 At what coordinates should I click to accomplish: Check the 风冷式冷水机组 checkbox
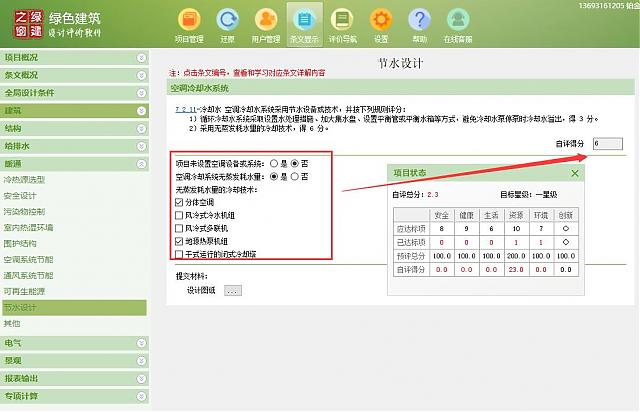tap(179, 215)
